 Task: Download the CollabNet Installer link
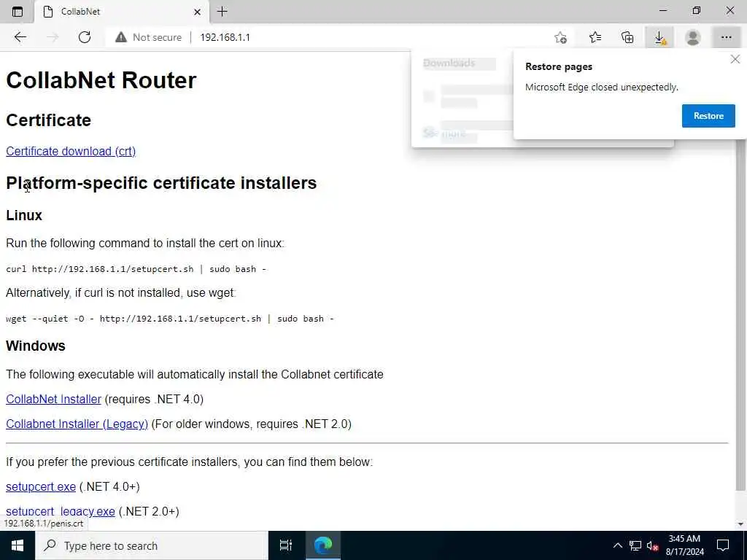click(x=53, y=399)
